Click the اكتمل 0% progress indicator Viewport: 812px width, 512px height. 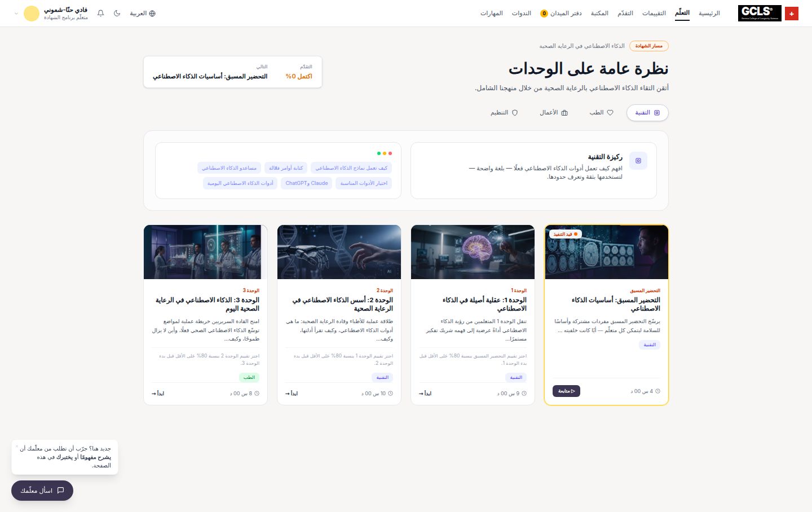click(299, 76)
